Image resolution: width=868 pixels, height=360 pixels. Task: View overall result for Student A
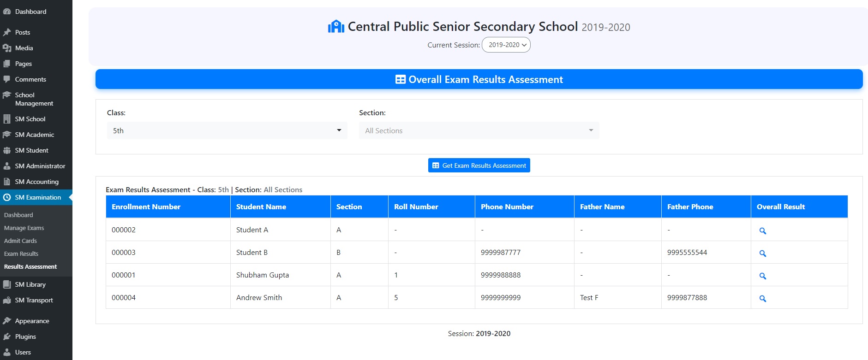click(763, 230)
